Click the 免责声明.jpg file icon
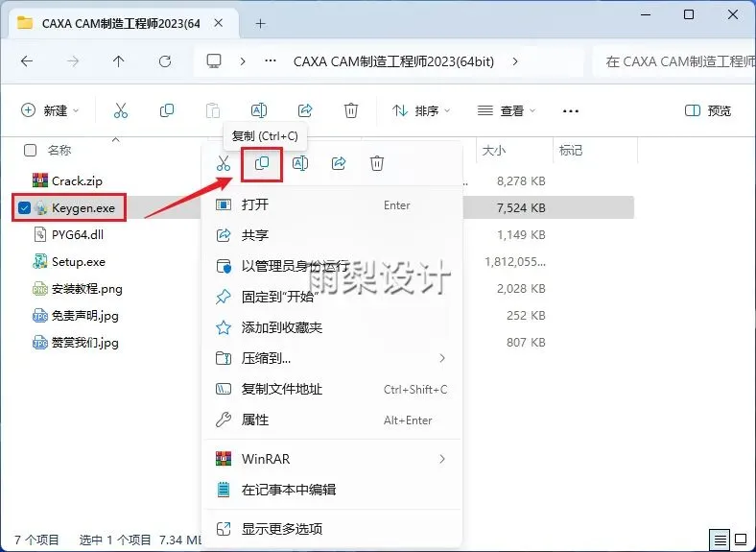 [x=39, y=316]
